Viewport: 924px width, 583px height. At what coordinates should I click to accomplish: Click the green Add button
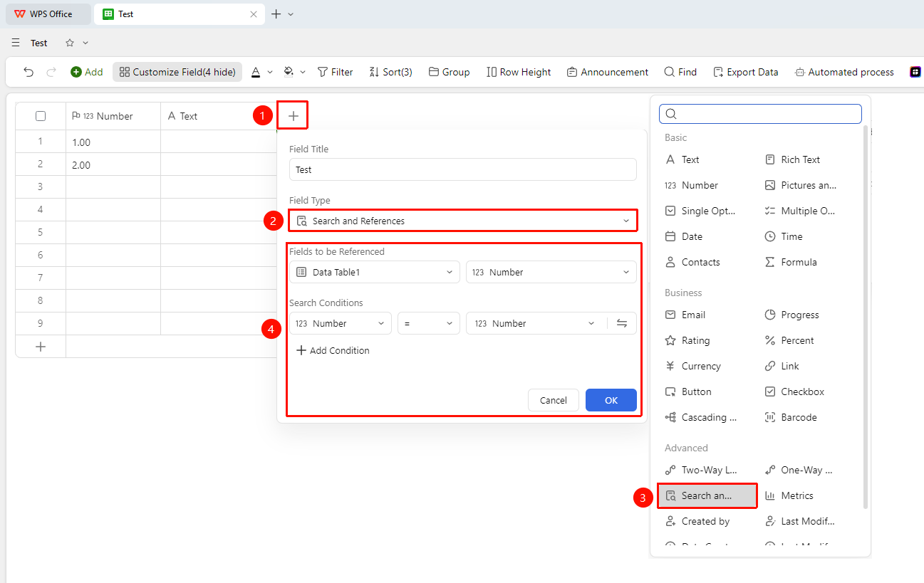point(86,72)
